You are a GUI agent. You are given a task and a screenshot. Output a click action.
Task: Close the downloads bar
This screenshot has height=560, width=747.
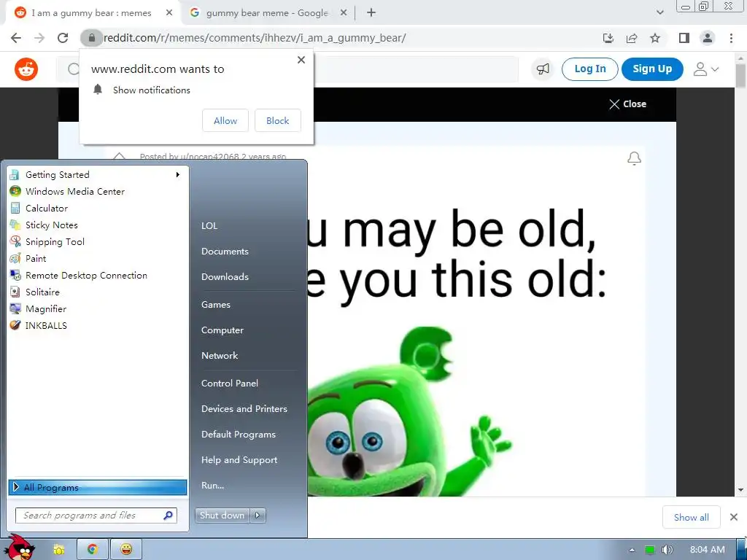(x=734, y=517)
